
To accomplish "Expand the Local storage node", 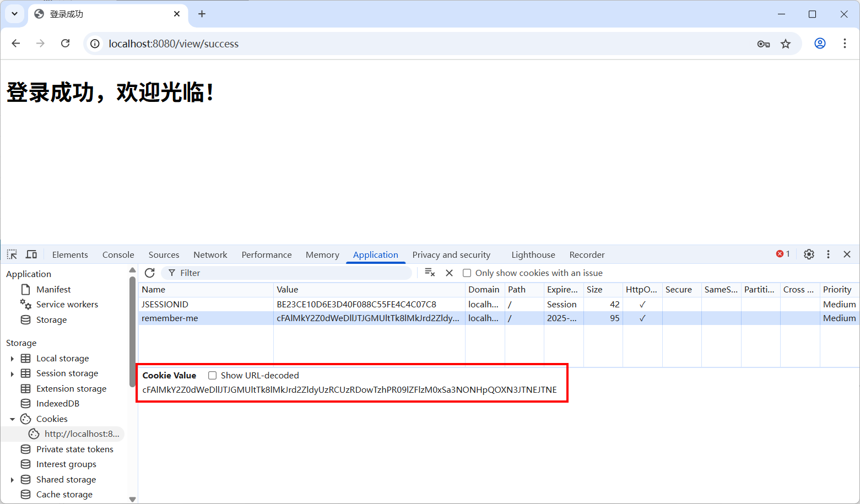I will 12,359.
